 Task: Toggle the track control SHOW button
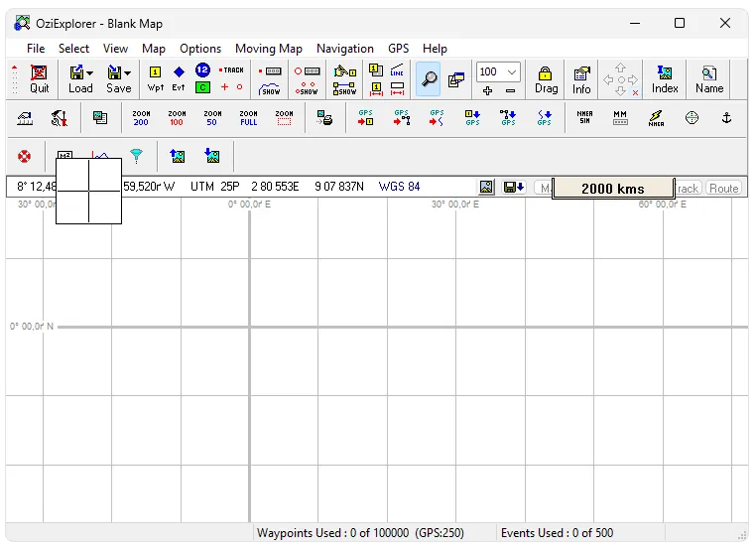(x=270, y=89)
